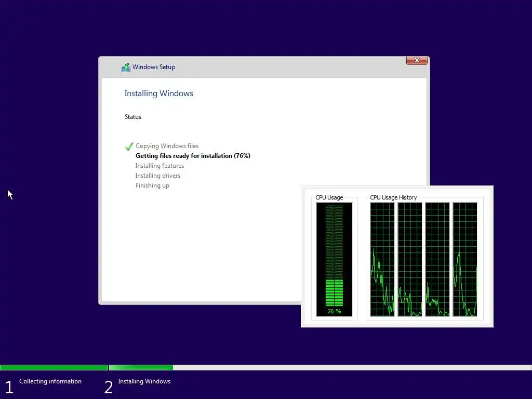Click the step number 2 at bottom
The height and width of the screenshot is (399, 532).
[x=108, y=387]
